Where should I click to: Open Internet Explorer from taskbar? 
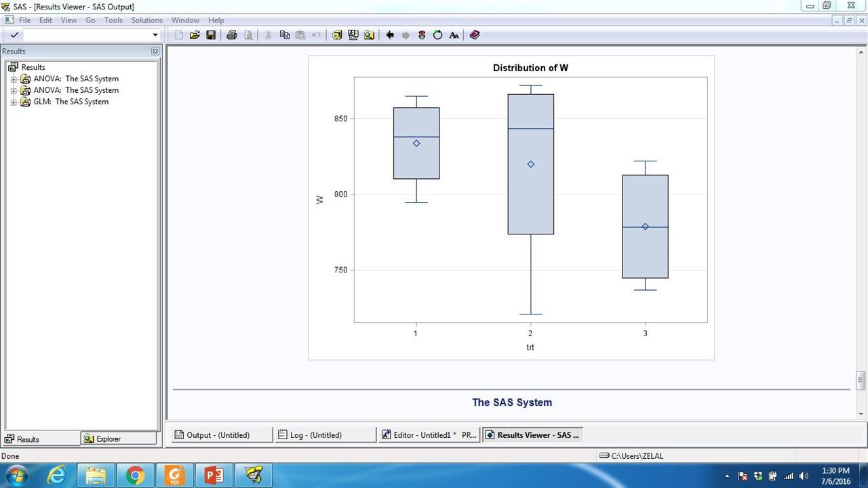point(57,475)
